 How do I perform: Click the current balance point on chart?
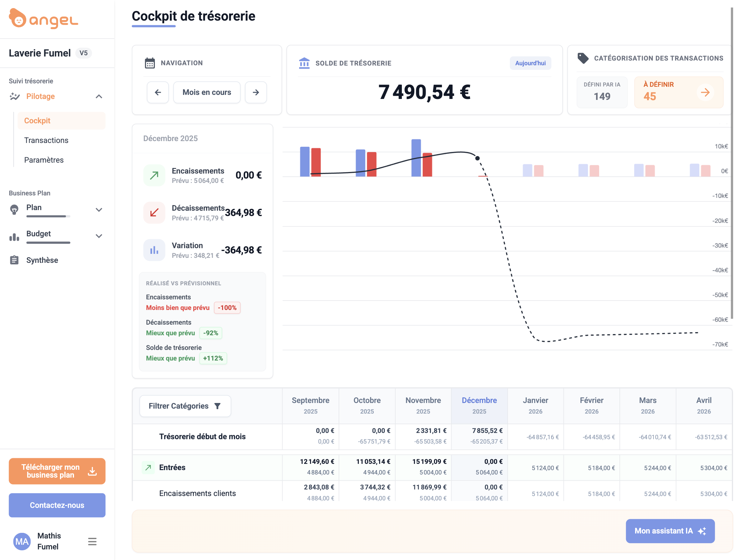(477, 158)
